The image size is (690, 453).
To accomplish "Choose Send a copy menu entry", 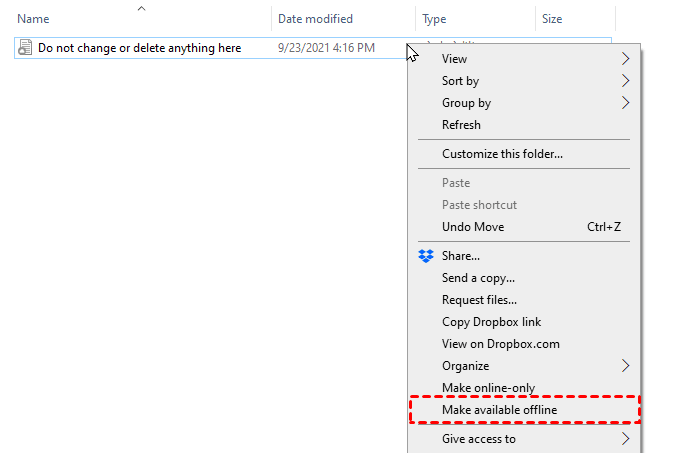I will (x=478, y=278).
